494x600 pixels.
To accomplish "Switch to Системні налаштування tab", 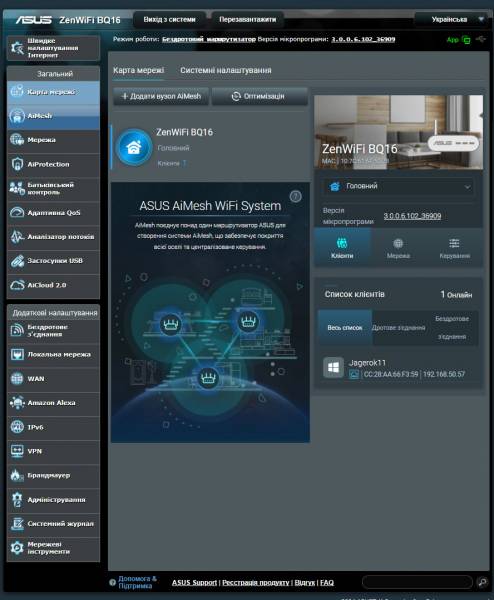I will [x=226, y=70].
